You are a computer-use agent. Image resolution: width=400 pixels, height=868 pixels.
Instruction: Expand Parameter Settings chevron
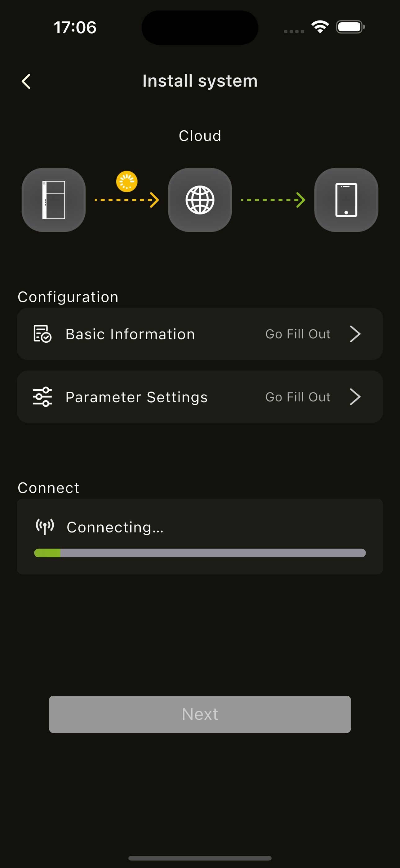[x=355, y=397]
